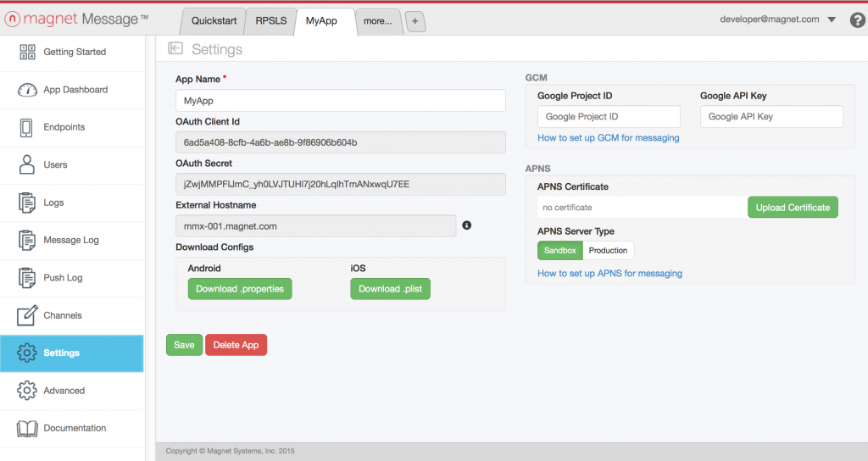Open Getting Started in sidebar

(x=72, y=52)
